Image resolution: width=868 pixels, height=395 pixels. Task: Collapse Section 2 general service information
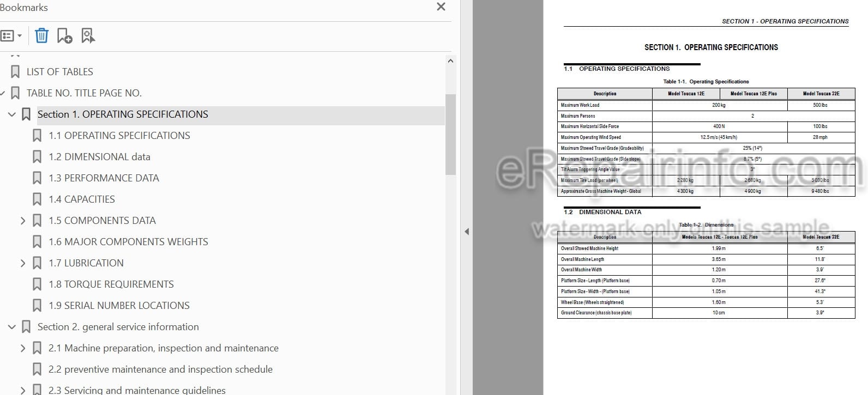(11, 327)
